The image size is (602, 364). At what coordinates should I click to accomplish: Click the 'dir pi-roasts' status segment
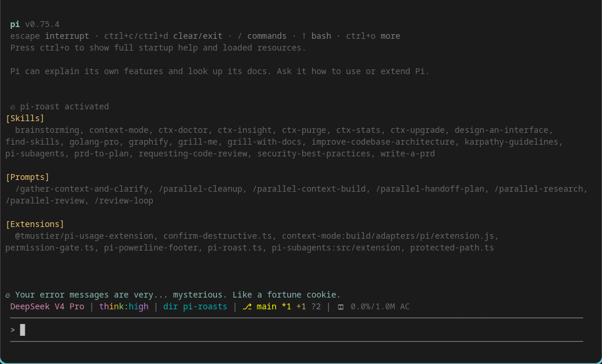click(195, 307)
